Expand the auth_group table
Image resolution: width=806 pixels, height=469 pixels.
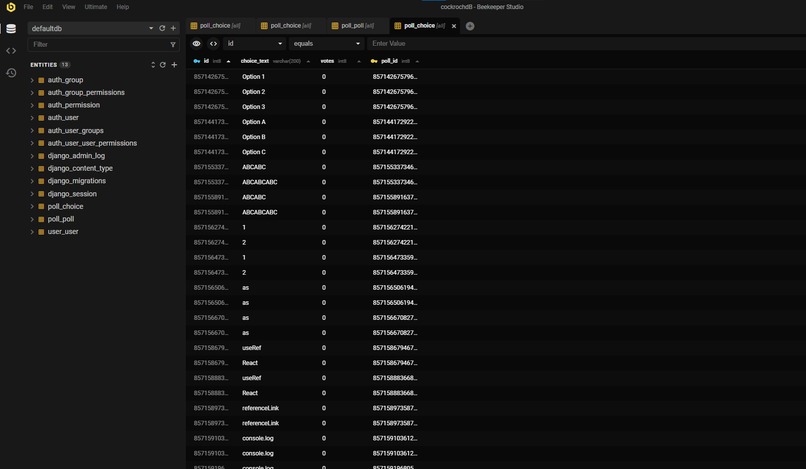(x=32, y=80)
